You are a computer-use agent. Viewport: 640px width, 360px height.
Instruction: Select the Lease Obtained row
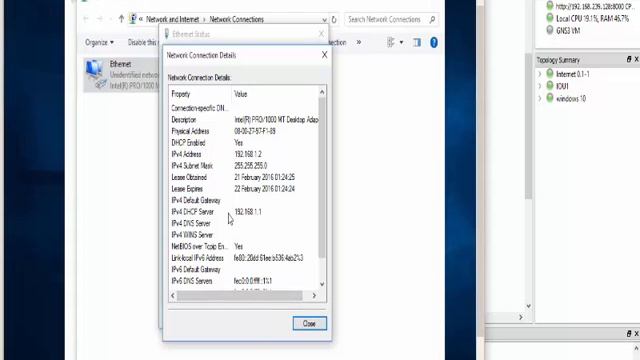pos(244,177)
